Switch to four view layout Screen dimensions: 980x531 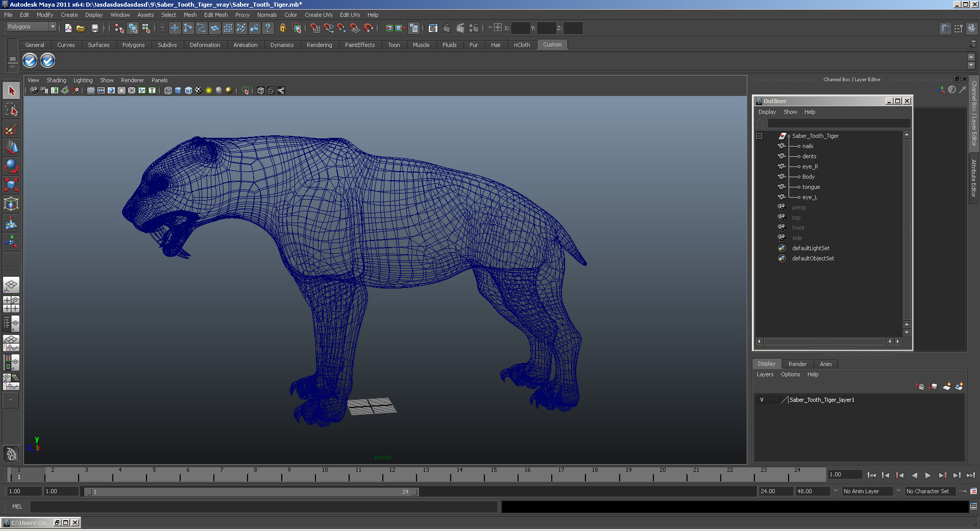pyautogui.click(x=11, y=304)
